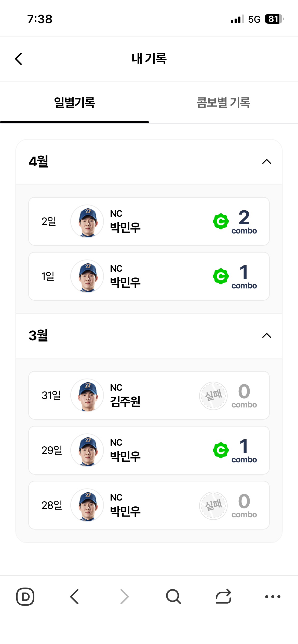This screenshot has width=298, height=644.
Task: Collapse the 3월 section chevron
Action: (267, 335)
